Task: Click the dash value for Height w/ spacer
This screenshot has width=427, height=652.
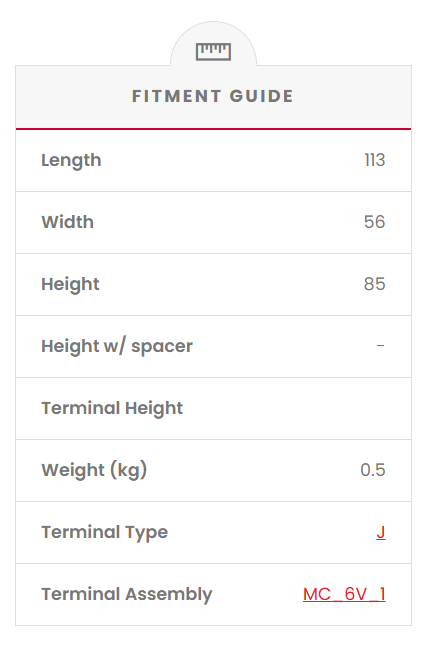Action: (x=380, y=346)
